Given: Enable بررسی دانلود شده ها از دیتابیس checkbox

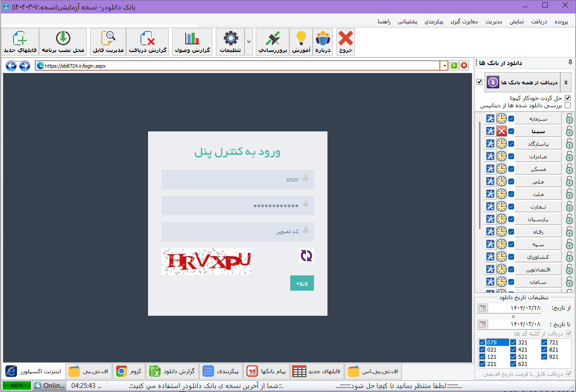Looking at the screenshot, I should (567, 105).
